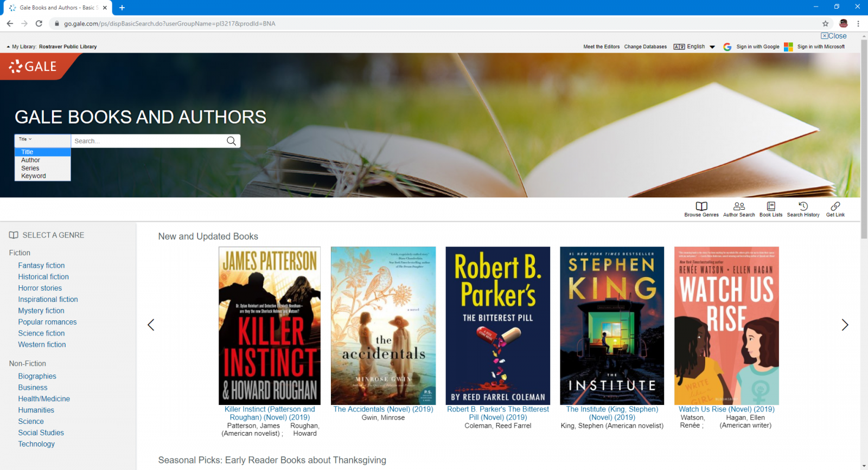Sign in with Google
The height and width of the screenshot is (470, 868).
click(751, 47)
